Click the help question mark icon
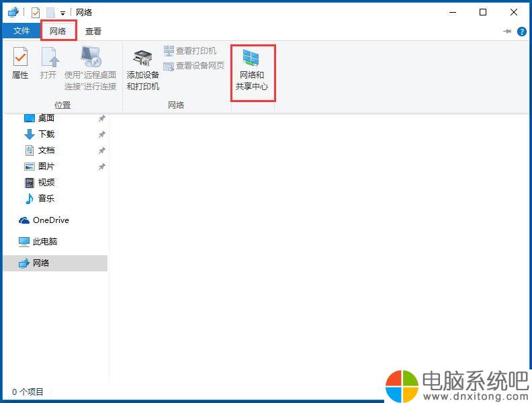 (x=521, y=32)
